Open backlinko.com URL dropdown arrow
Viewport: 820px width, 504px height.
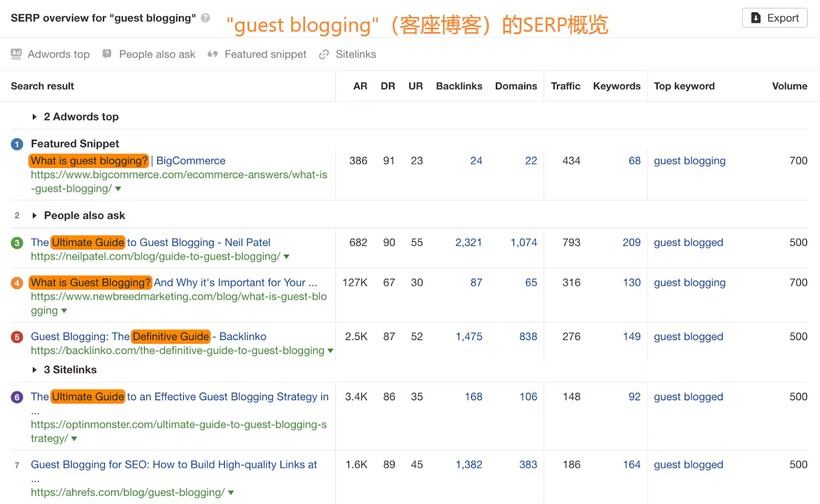pyautogui.click(x=331, y=351)
